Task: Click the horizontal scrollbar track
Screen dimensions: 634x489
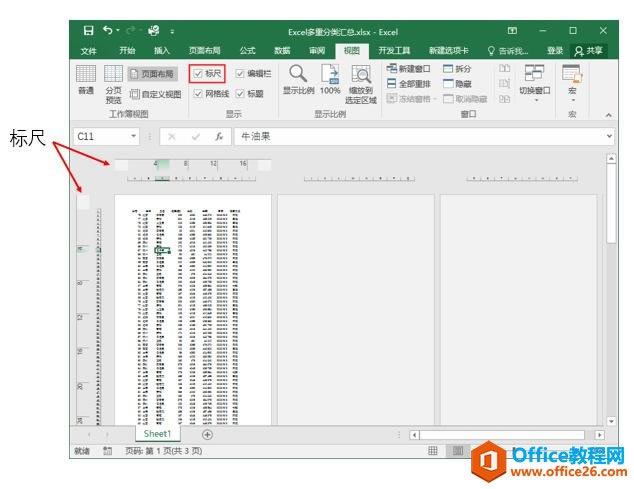Action: point(502,435)
